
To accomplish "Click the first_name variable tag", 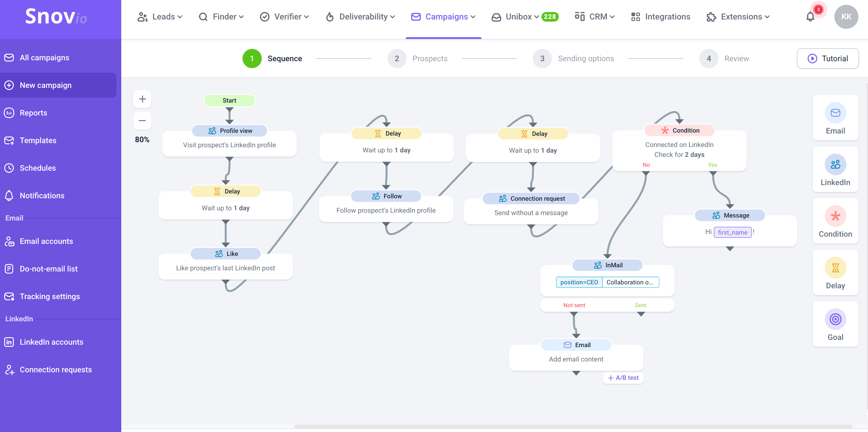I will click(732, 232).
